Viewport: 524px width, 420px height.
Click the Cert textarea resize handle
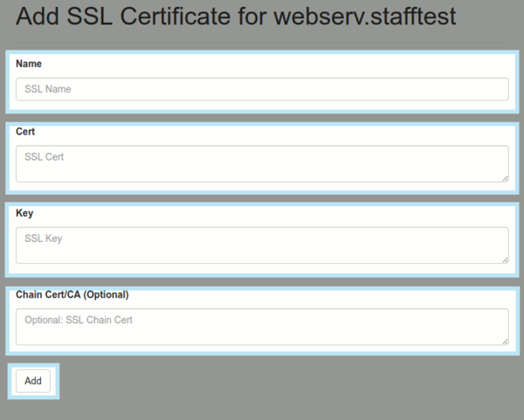click(505, 178)
